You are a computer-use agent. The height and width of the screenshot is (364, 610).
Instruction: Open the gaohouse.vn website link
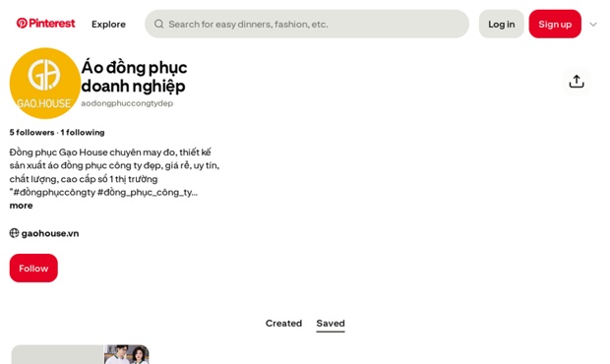[50, 233]
